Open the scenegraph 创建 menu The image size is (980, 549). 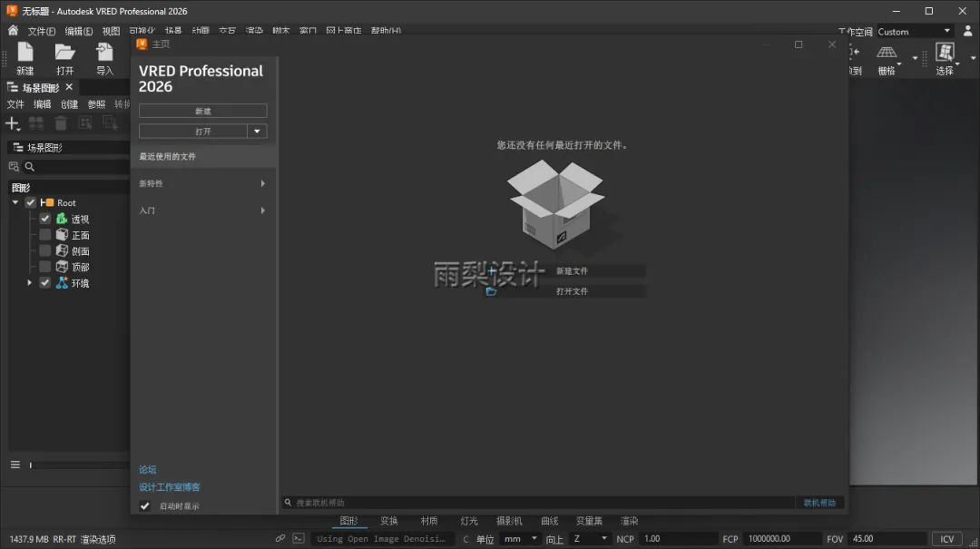click(69, 104)
